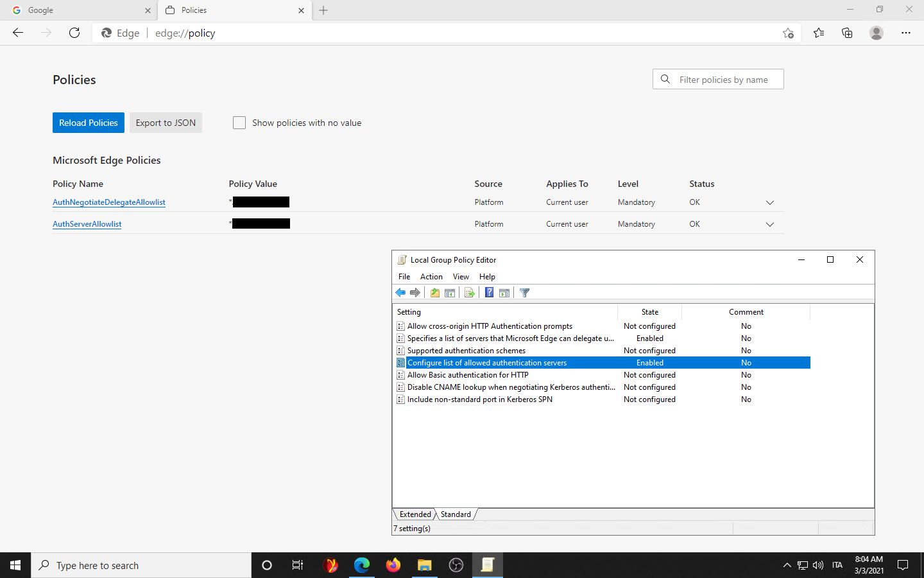Switch to the Standard tab

pos(456,514)
